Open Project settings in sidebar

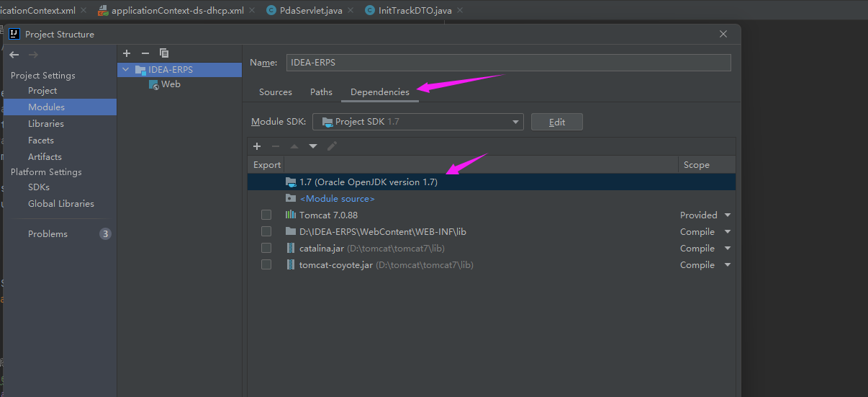click(x=42, y=91)
